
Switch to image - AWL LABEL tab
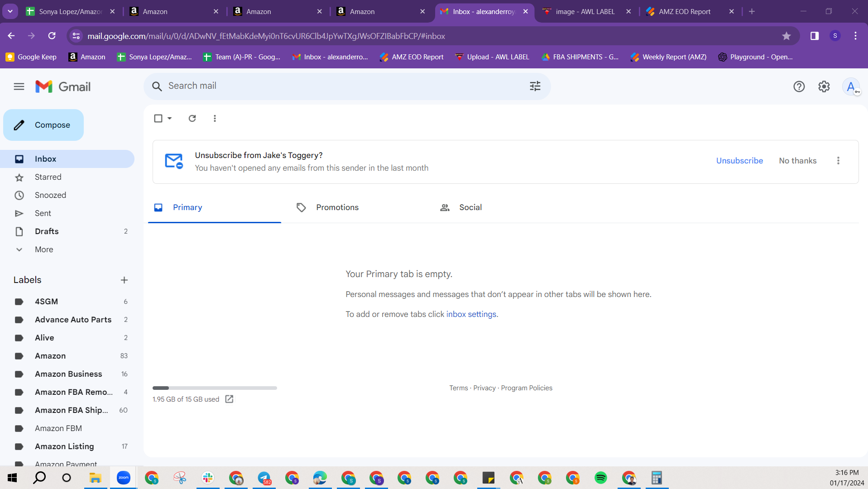[x=585, y=11]
